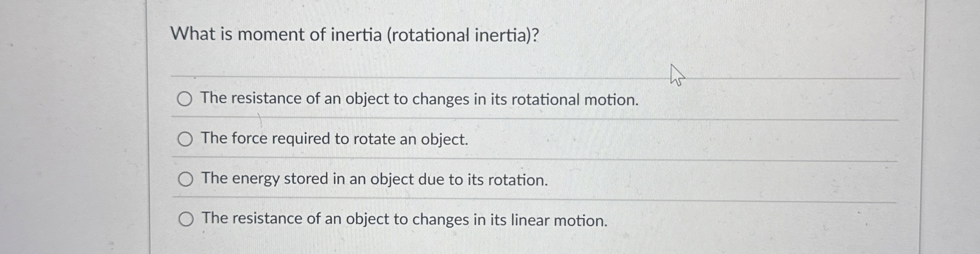Select 'The energy stored in an object due to its rotation'
The image size is (980, 254).
(x=185, y=180)
